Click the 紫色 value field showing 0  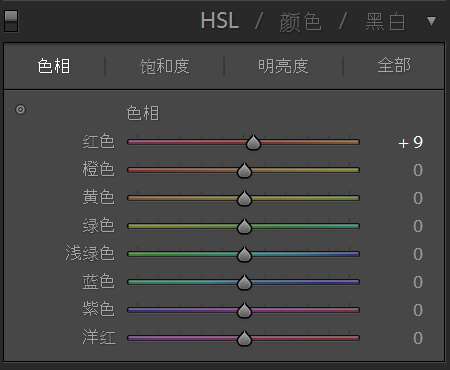[418, 310]
